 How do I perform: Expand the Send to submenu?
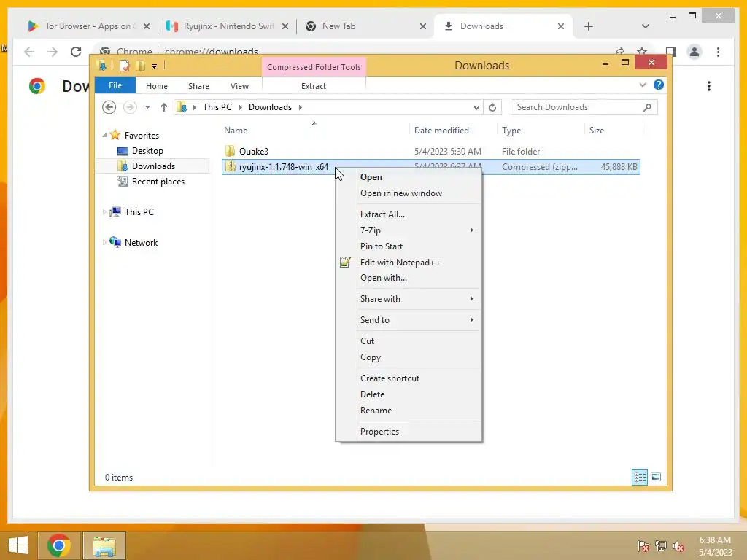tap(410, 320)
